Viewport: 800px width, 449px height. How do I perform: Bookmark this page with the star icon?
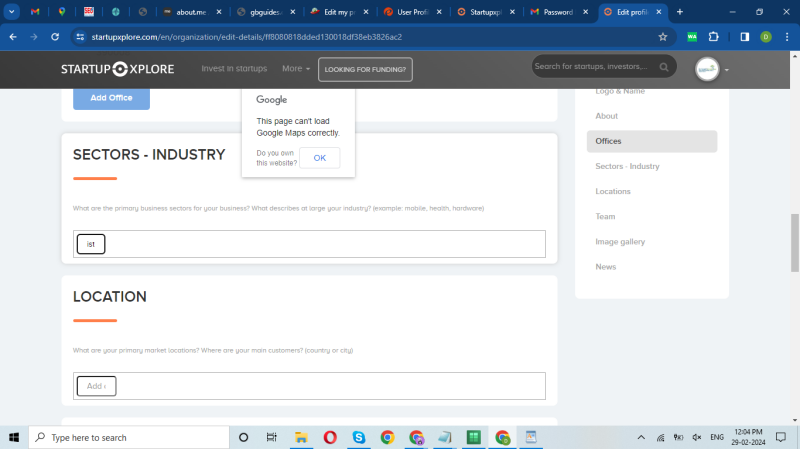[x=662, y=36]
